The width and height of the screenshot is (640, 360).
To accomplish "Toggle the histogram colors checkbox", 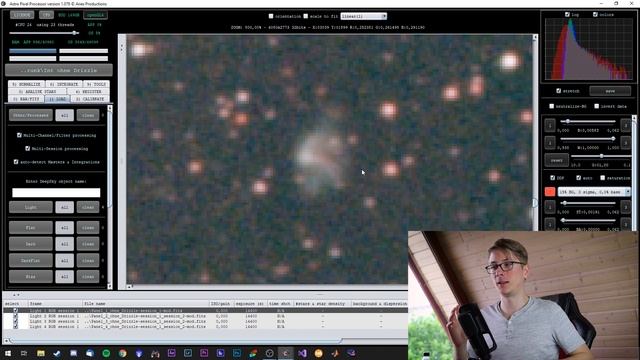I will coord(595,14).
